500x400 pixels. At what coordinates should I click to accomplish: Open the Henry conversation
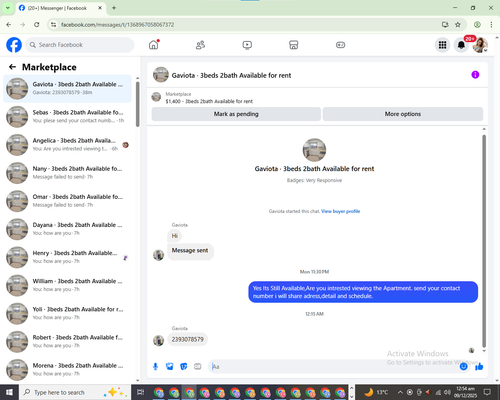pyautogui.click(x=67, y=257)
